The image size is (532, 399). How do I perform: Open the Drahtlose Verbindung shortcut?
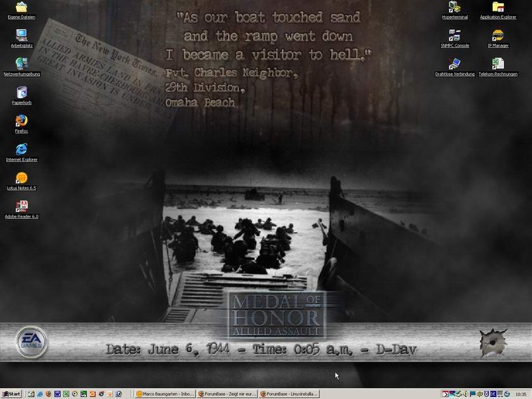[455, 67]
